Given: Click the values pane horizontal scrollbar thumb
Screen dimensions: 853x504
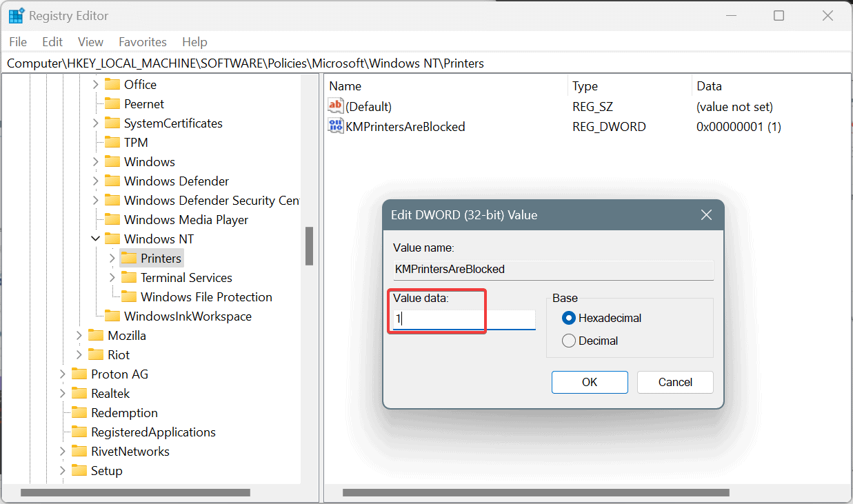Looking at the screenshot, I should (x=536, y=493).
